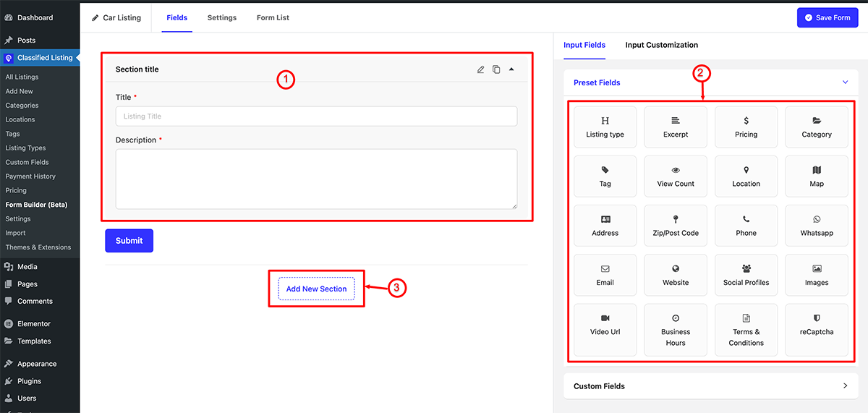Image resolution: width=868 pixels, height=413 pixels.
Task: Open the Add New listing link
Action: (x=20, y=91)
